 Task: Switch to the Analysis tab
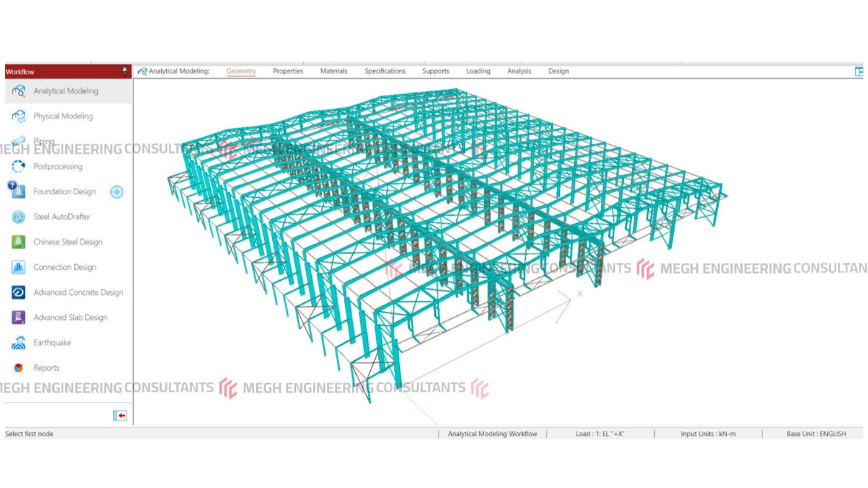click(x=519, y=71)
